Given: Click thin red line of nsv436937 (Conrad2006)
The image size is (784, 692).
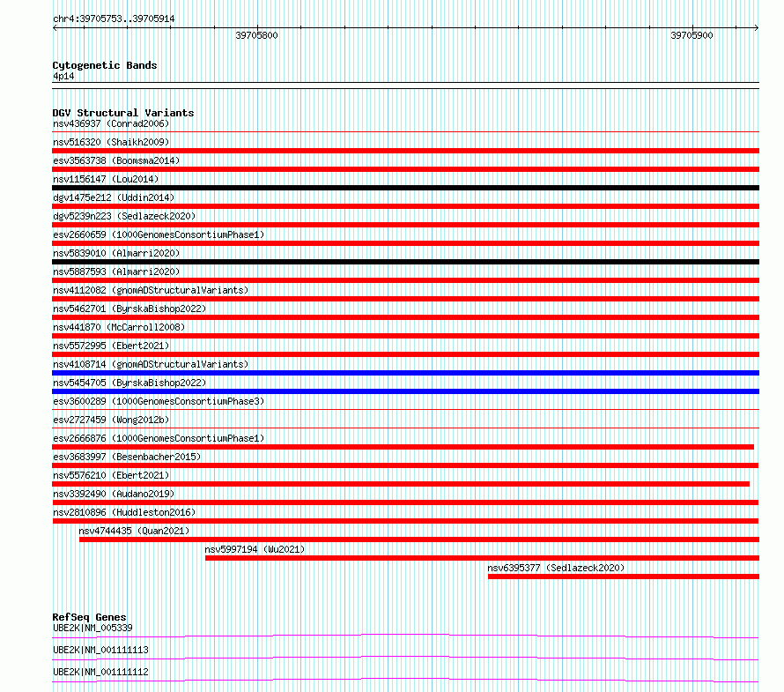Looking at the screenshot, I should (405, 132).
